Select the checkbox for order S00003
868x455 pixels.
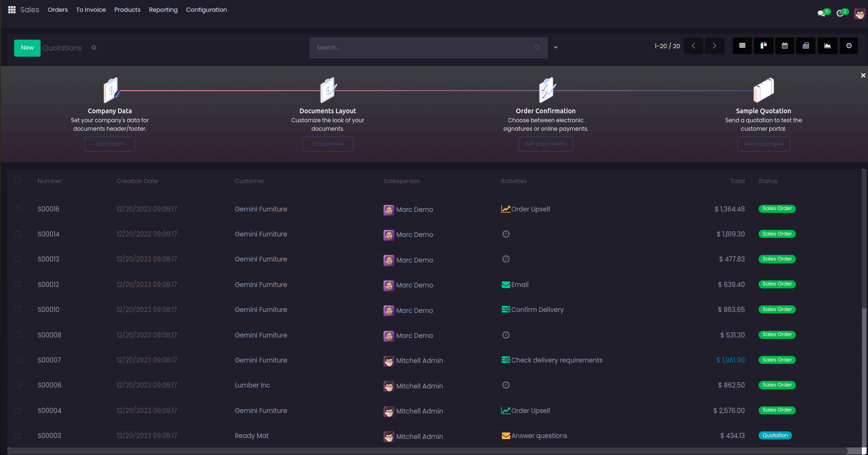coord(18,436)
